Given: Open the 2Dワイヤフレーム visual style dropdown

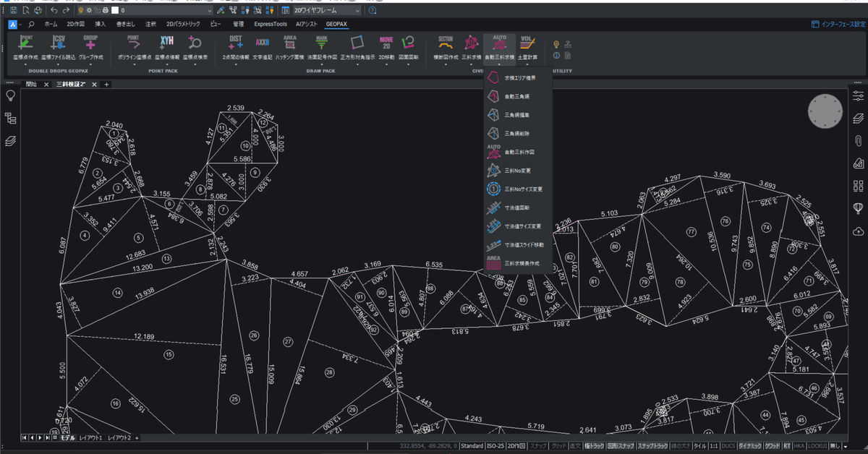Looking at the screenshot, I should 327,11.
